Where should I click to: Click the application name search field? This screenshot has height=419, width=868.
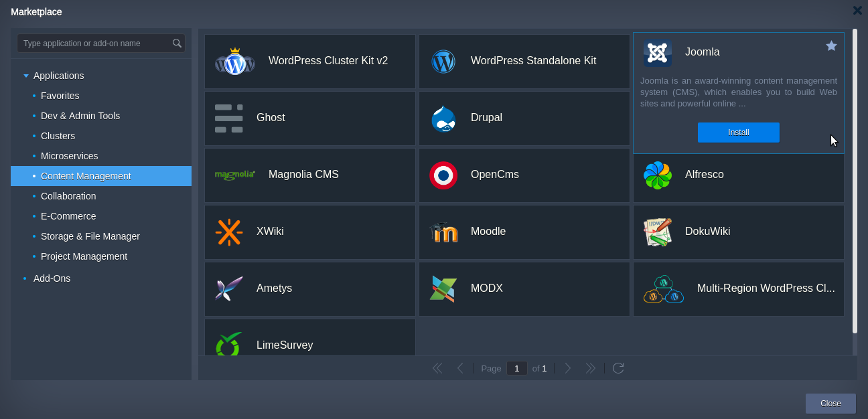(95, 44)
